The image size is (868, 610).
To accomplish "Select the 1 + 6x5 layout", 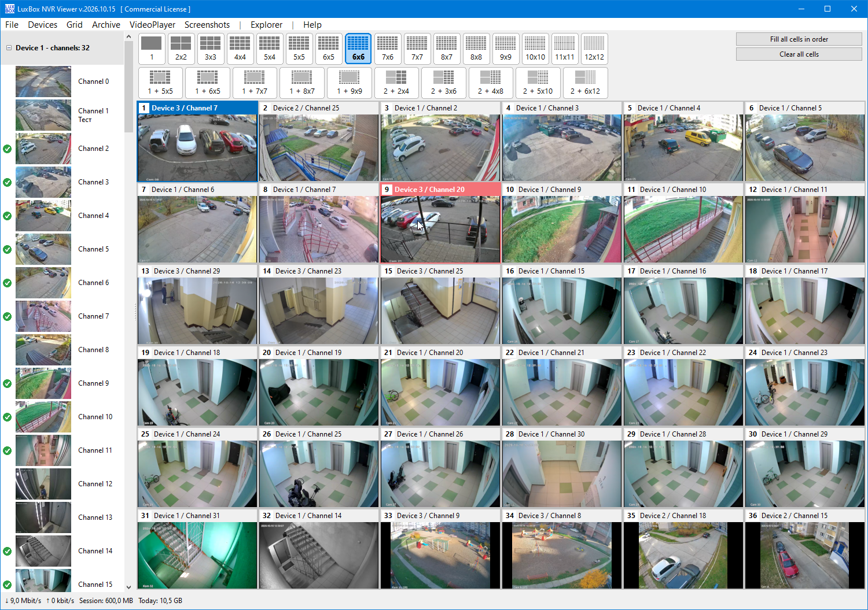I will 208,83.
